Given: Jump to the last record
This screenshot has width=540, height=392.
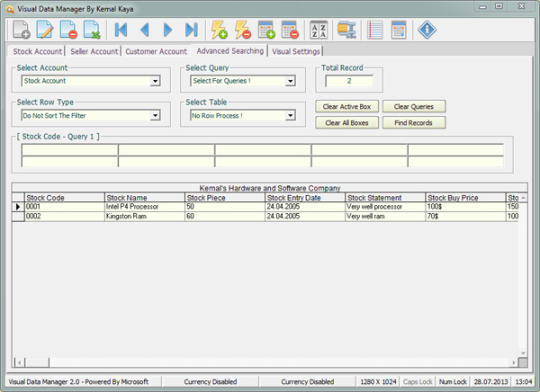Looking at the screenshot, I should tap(191, 30).
